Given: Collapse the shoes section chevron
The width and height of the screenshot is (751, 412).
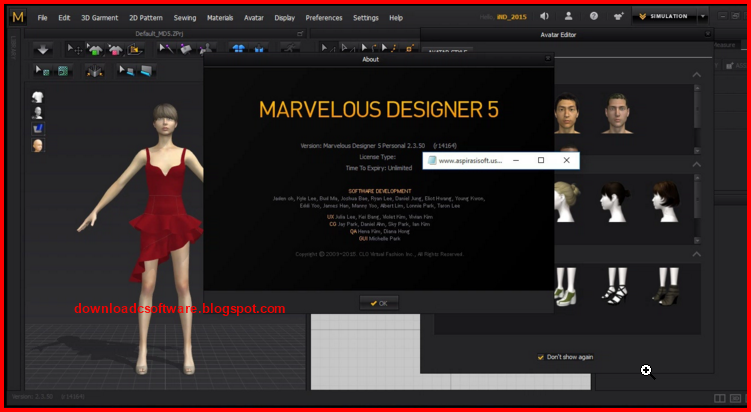Looking at the screenshot, I should click(x=696, y=254).
